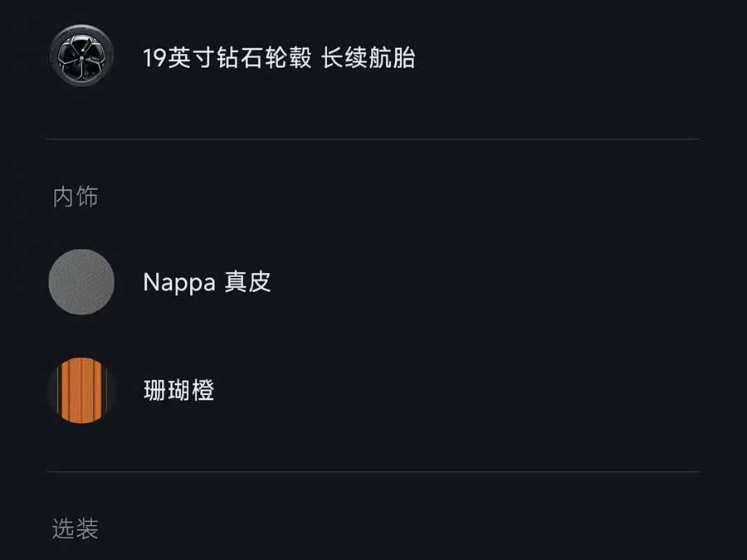This screenshot has width=747, height=560.
Task: Click the word Nappa in interior list
Action: point(179,282)
